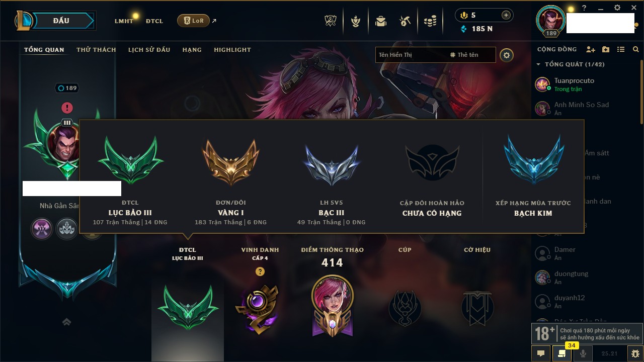Toggle the microphone mute button
The width and height of the screenshot is (644, 362).
(x=583, y=353)
